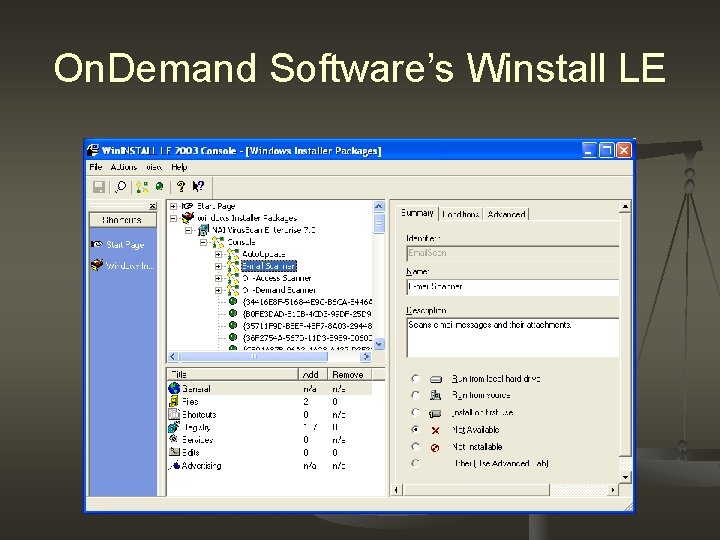Open the File menu

[x=96, y=167]
